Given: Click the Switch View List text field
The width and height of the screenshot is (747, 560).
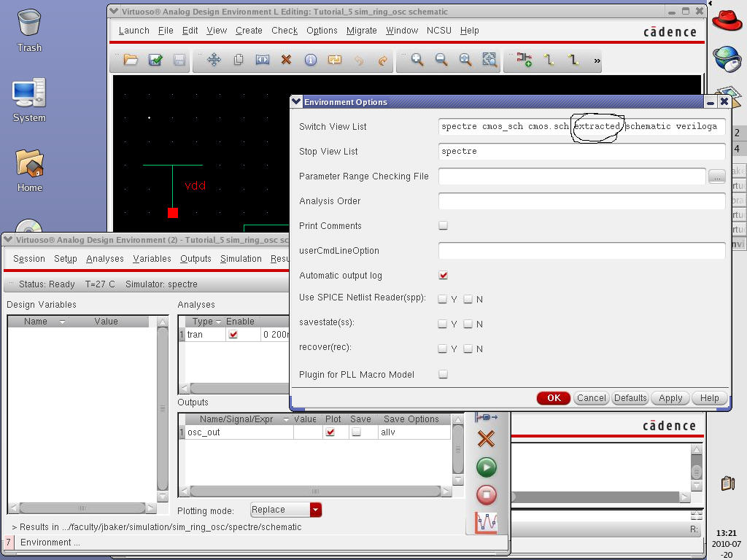Looking at the screenshot, I should click(581, 127).
